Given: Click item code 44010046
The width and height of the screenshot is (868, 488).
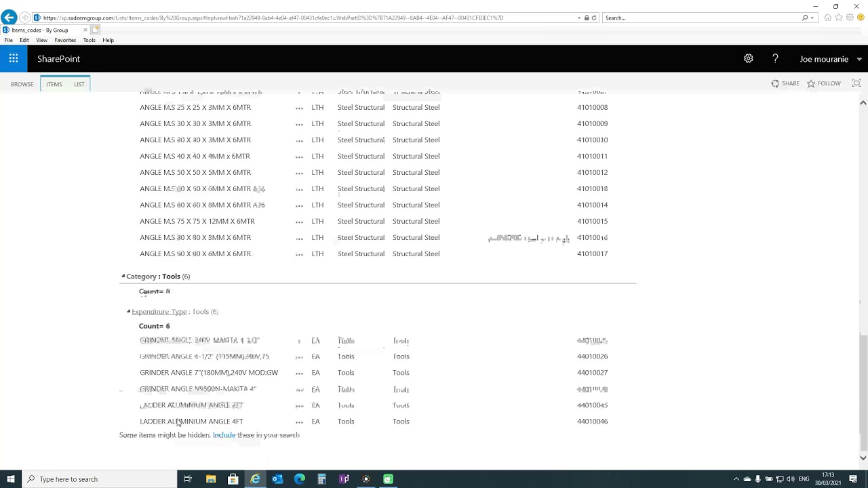Looking at the screenshot, I should coord(592,422).
